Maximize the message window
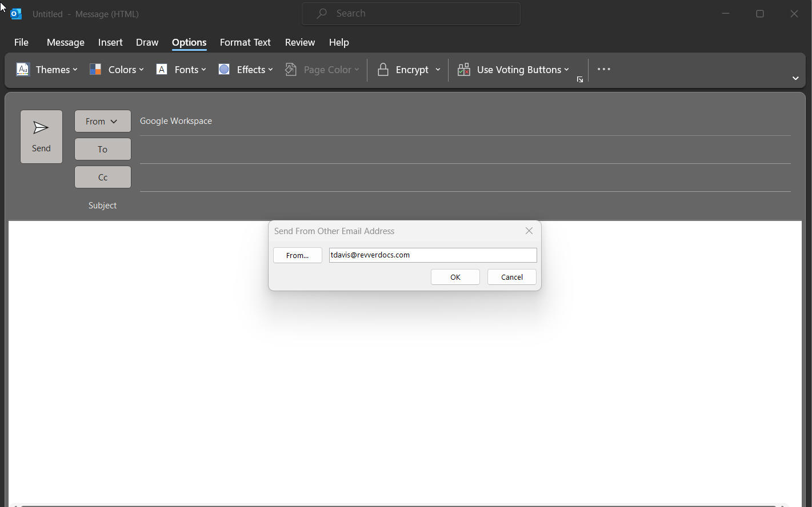 coord(760,14)
